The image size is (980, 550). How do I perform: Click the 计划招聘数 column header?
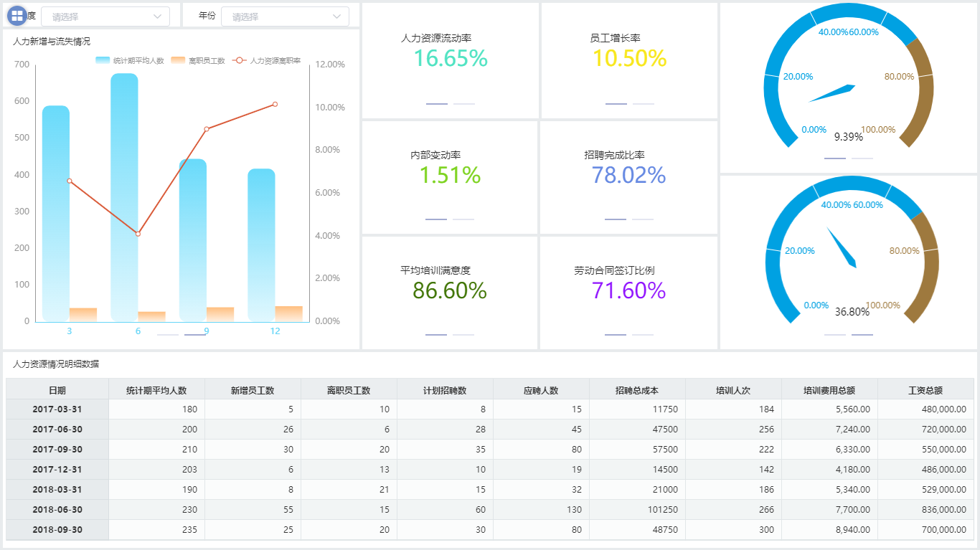click(x=445, y=390)
